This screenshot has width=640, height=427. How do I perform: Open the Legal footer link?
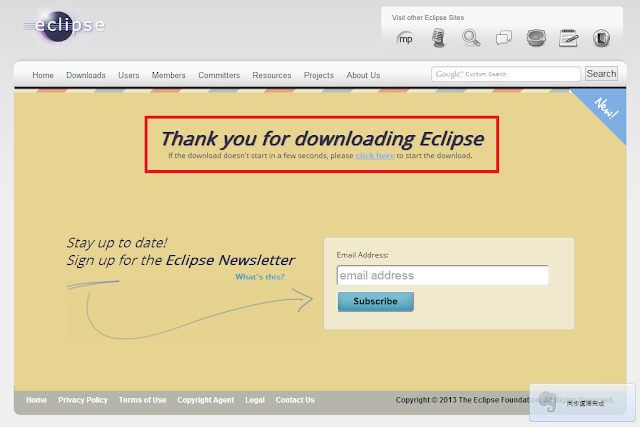(x=255, y=400)
